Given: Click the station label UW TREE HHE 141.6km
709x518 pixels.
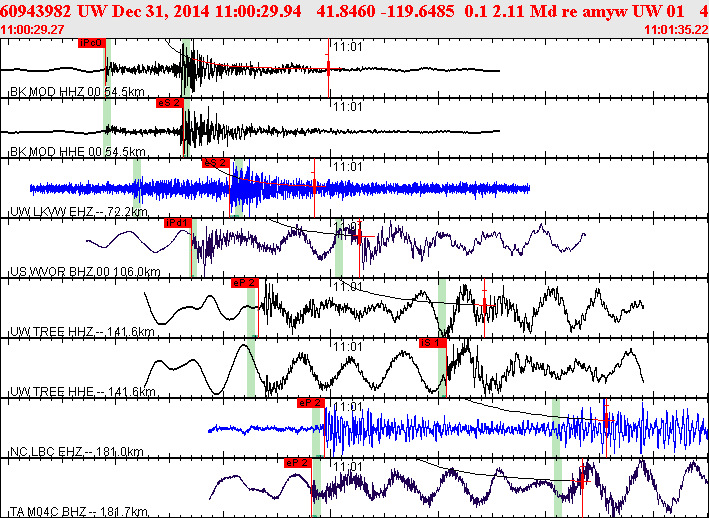Looking at the screenshot, I should click(83, 392).
